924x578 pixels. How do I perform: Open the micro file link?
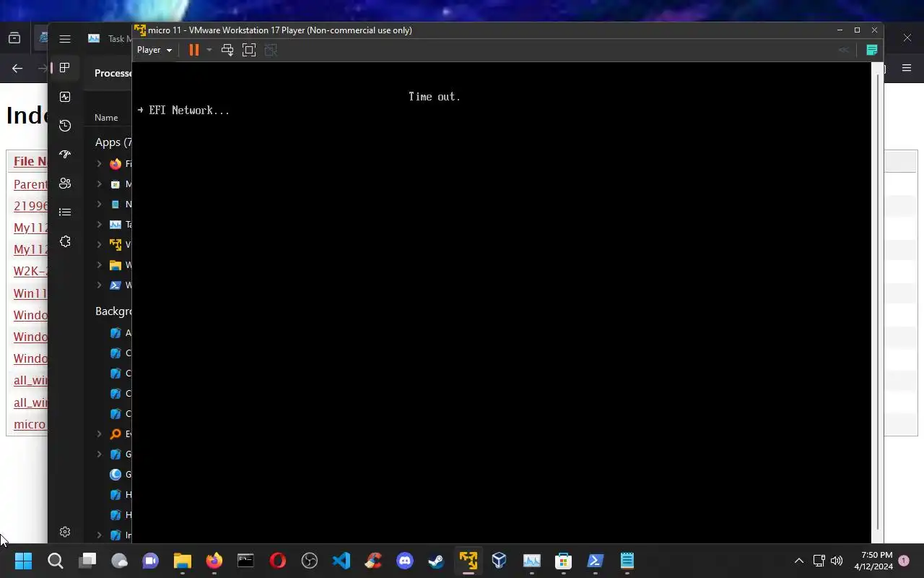30,424
